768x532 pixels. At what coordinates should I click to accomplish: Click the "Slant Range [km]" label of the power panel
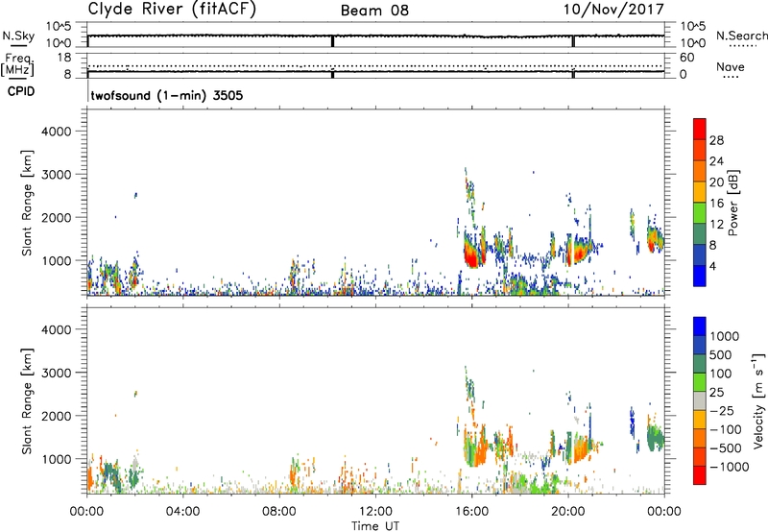click(x=27, y=203)
